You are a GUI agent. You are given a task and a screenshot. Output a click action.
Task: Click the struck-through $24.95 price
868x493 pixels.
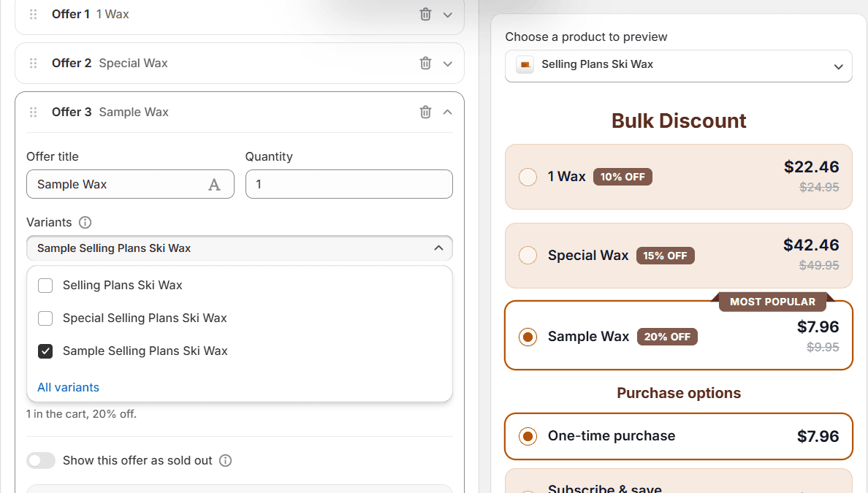pos(819,187)
